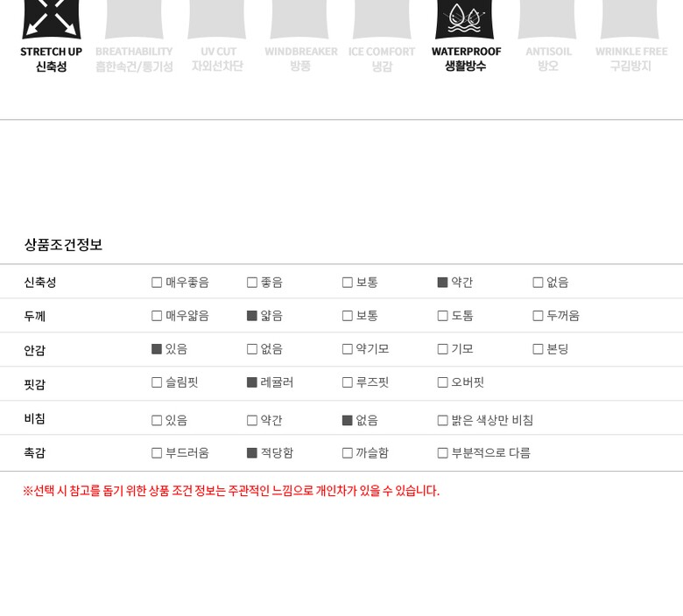The width and height of the screenshot is (683, 616).
Task: Click the Windbreaker feature icon
Action: (299, 19)
